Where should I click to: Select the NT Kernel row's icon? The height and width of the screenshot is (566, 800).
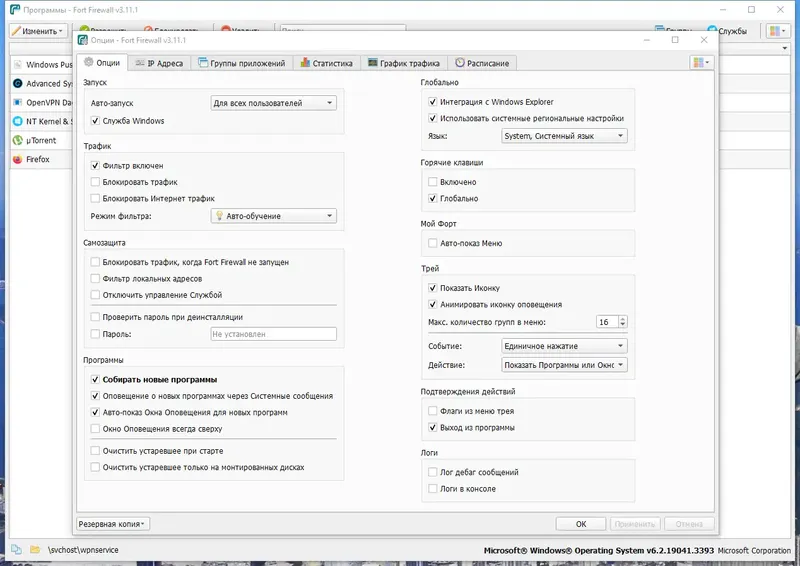click(x=17, y=121)
